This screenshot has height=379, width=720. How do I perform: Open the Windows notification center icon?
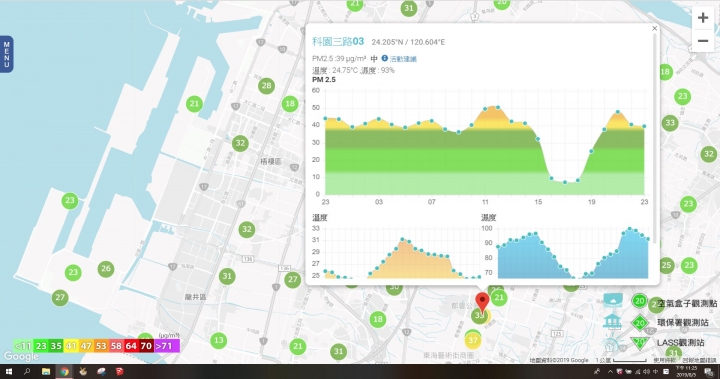click(710, 372)
